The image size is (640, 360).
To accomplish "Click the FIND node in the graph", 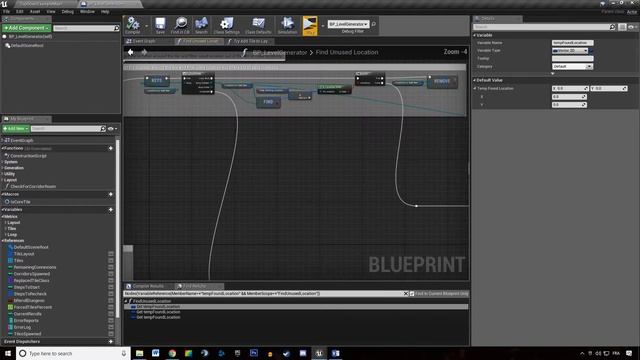I will pyautogui.click(x=268, y=102).
